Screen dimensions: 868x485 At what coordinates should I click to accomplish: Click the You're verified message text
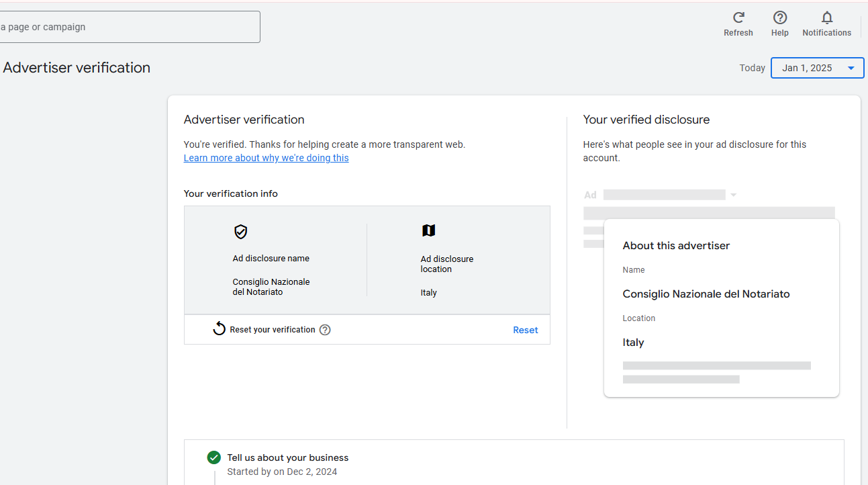tap(324, 144)
